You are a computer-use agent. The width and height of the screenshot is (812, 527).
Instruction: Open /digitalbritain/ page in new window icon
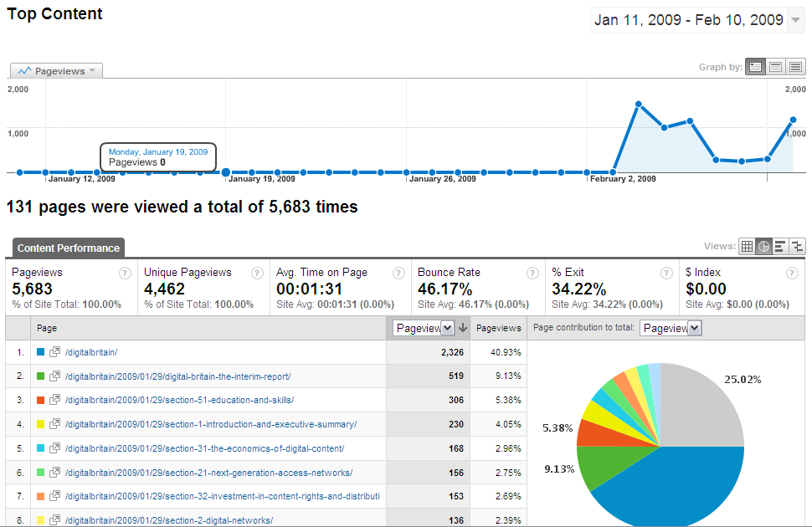(55, 352)
